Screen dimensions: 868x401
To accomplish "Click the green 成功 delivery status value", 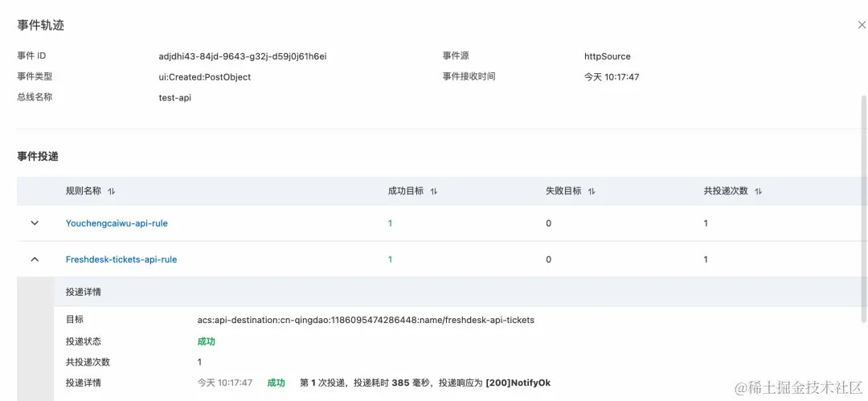I will point(207,342).
